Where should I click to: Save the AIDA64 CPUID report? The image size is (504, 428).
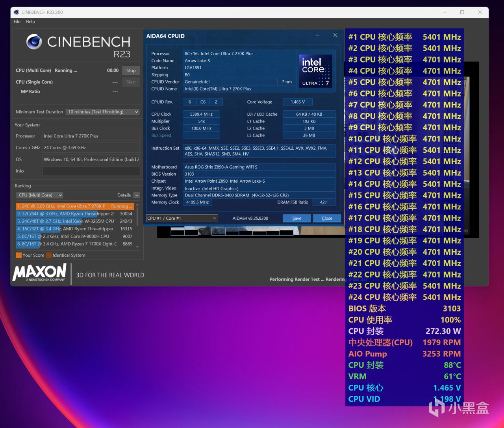(x=297, y=218)
